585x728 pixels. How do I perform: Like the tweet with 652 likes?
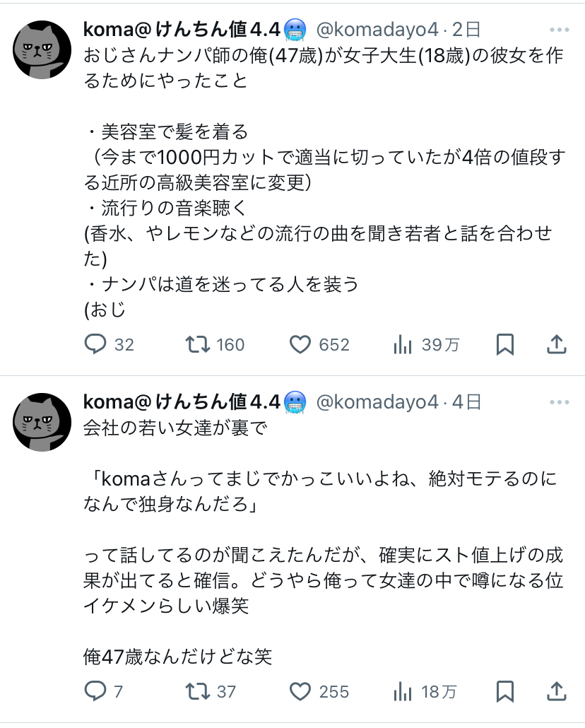click(301, 344)
